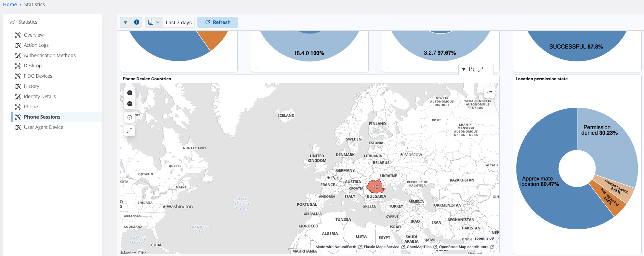Viewport: 644px width, 256px height.
Task: Click the Refresh button
Action: tap(218, 22)
